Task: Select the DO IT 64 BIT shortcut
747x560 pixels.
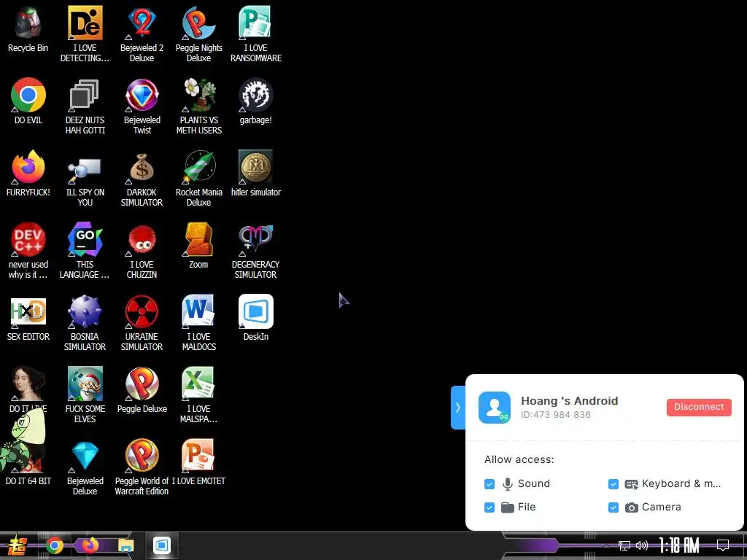Action: [x=28, y=462]
